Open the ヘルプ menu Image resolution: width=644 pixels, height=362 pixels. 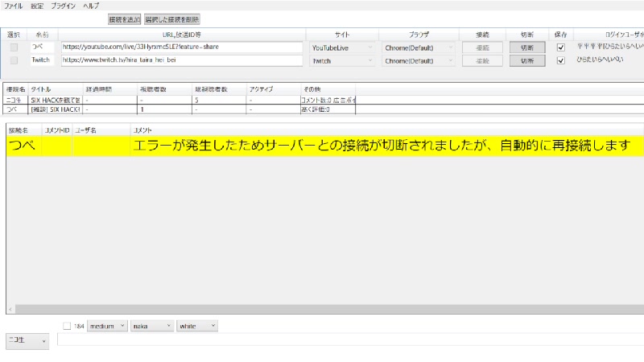[91, 6]
